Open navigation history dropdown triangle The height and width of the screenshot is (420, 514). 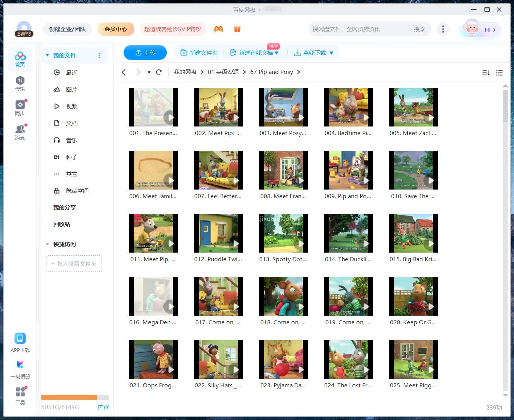tap(149, 72)
